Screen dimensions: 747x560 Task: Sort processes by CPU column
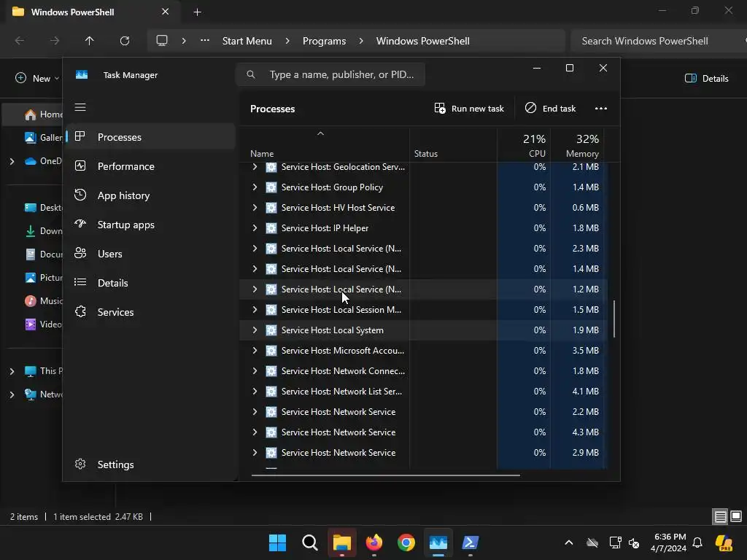[524, 144]
